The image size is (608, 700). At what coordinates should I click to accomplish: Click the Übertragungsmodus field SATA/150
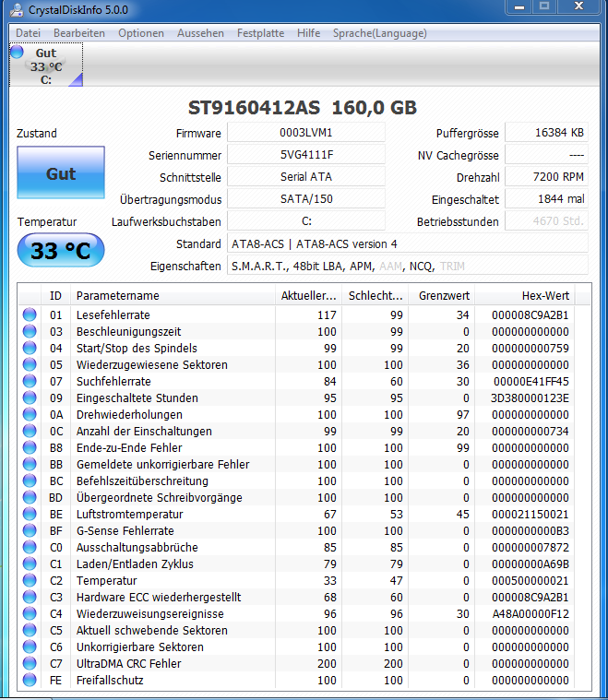point(306,199)
